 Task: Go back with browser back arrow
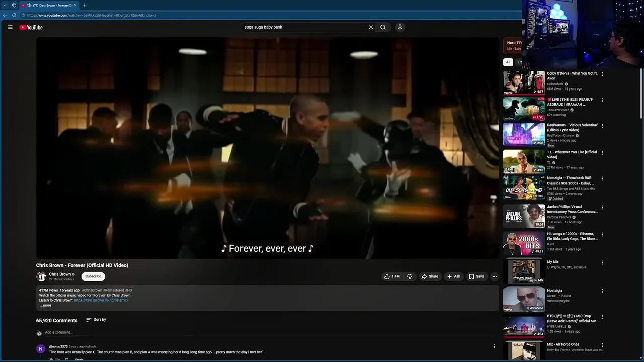tap(5, 15)
